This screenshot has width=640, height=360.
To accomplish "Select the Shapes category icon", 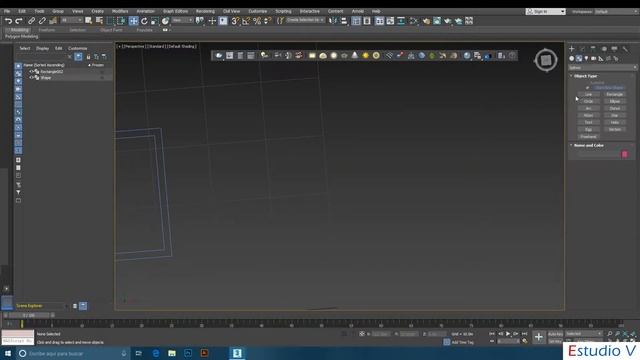I will (579, 58).
